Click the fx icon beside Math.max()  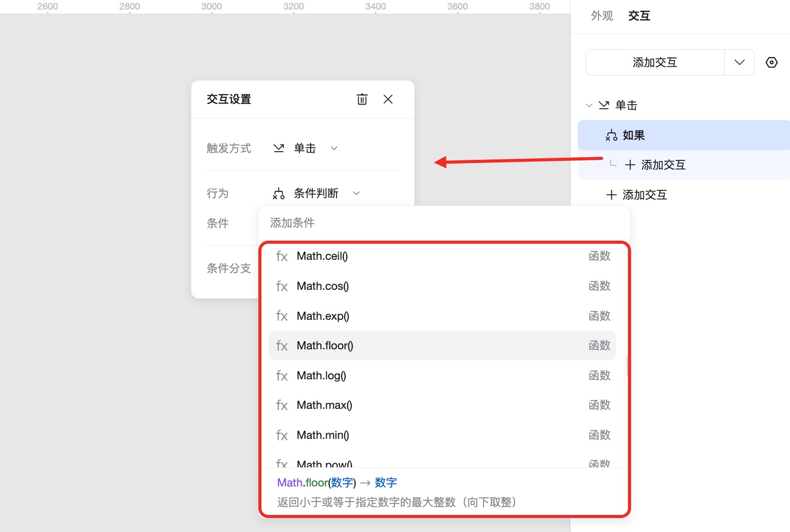coord(282,405)
